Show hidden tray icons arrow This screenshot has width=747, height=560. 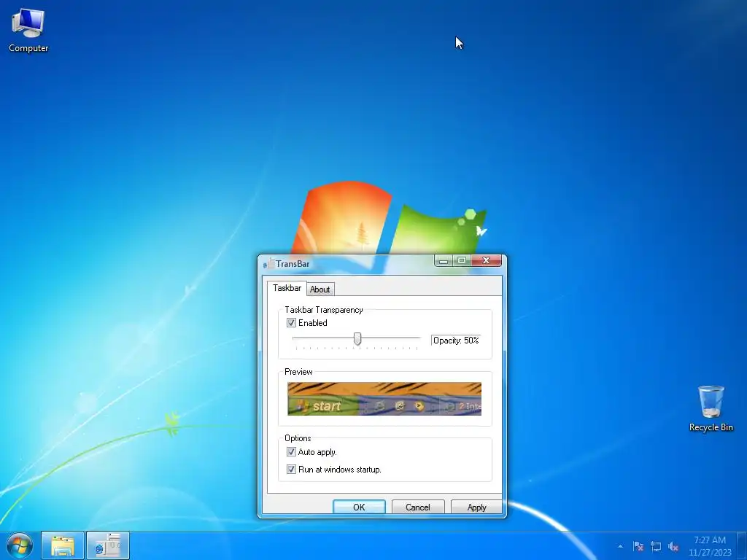point(620,546)
